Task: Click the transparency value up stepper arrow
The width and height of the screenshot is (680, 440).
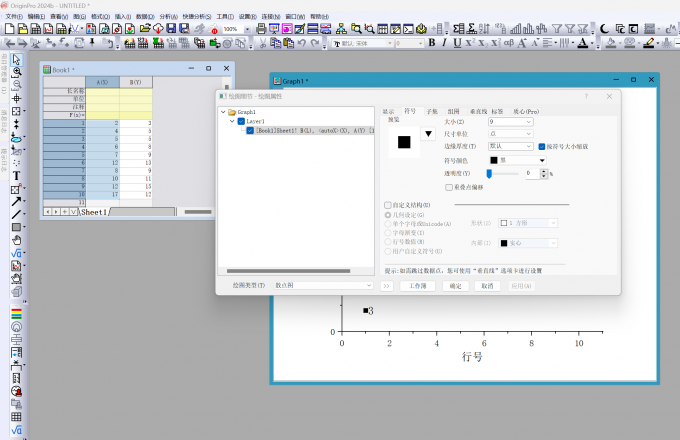Action: pyautogui.click(x=544, y=171)
